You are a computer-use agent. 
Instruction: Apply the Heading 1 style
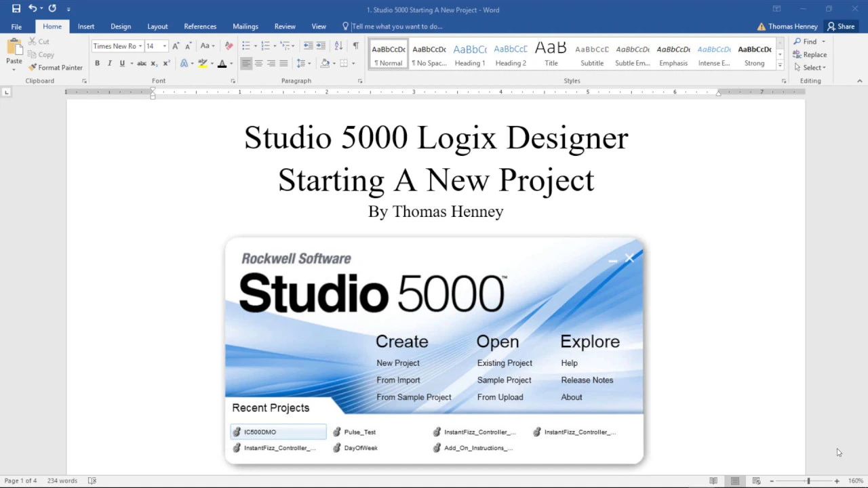click(470, 54)
